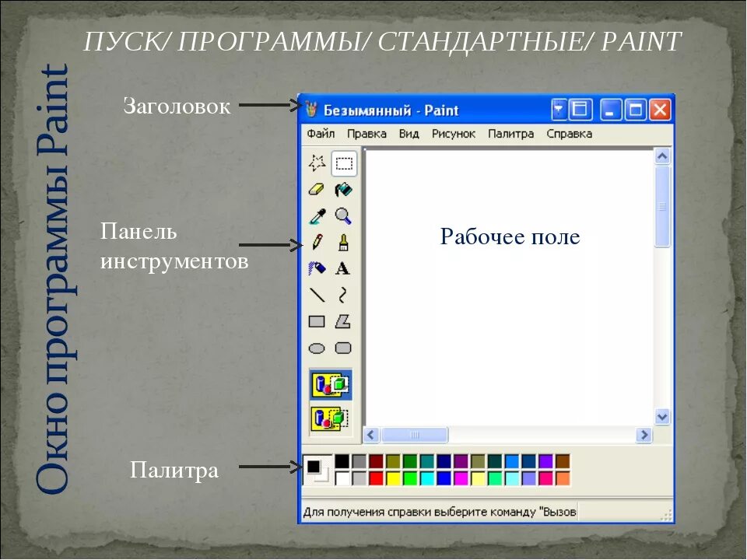Pick the bright red color swatch
This screenshot has height=560, width=747.
pos(376,478)
